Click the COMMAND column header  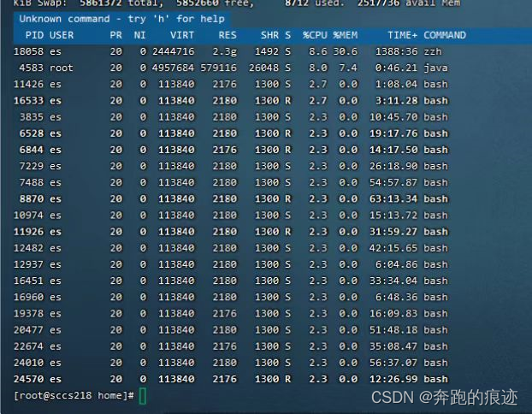445,35
